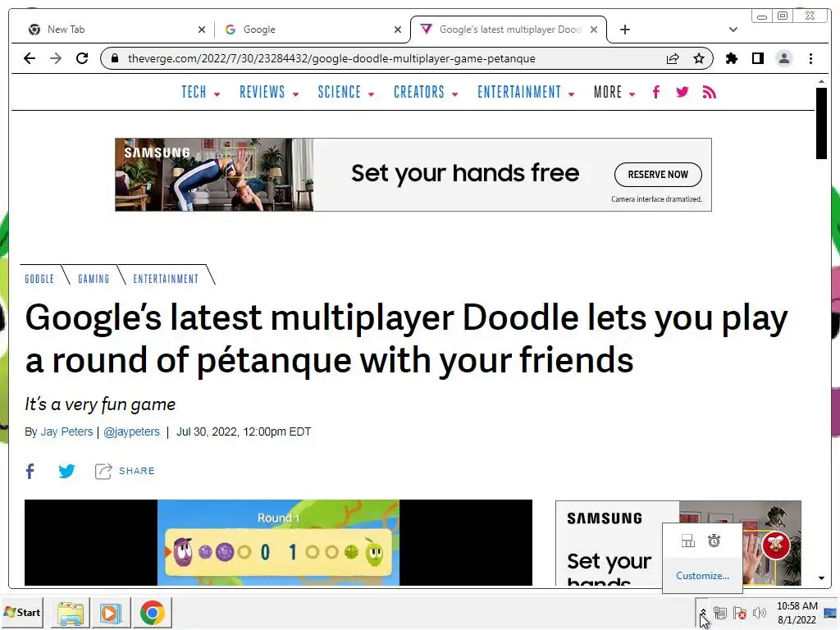The width and height of the screenshot is (840, 630).
Task: Open the media player taskbar icon
Action: click(111, 613)
